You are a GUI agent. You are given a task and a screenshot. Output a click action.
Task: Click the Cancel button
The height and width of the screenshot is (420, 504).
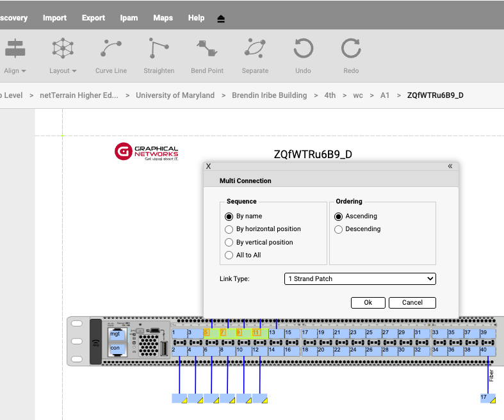(412, 303)
